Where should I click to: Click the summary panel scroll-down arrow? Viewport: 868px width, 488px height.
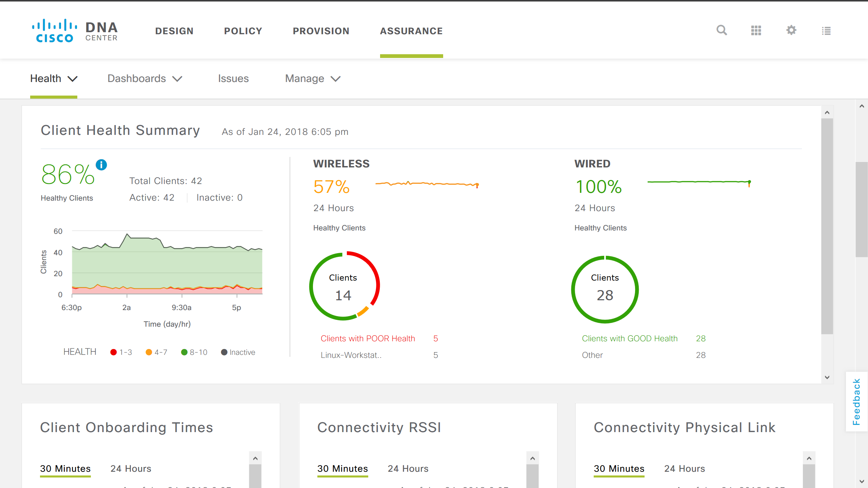pyautogui.click(x=827, y=377)
